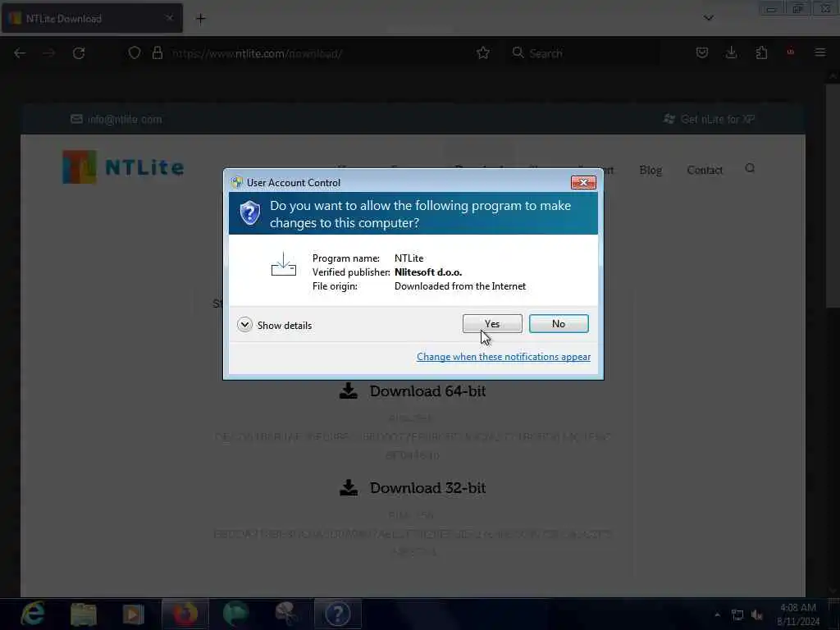The image size is (840, 630).
Task: Click the tracking protection shield icon
Action: pyautogui.click(x=135, y=53)
